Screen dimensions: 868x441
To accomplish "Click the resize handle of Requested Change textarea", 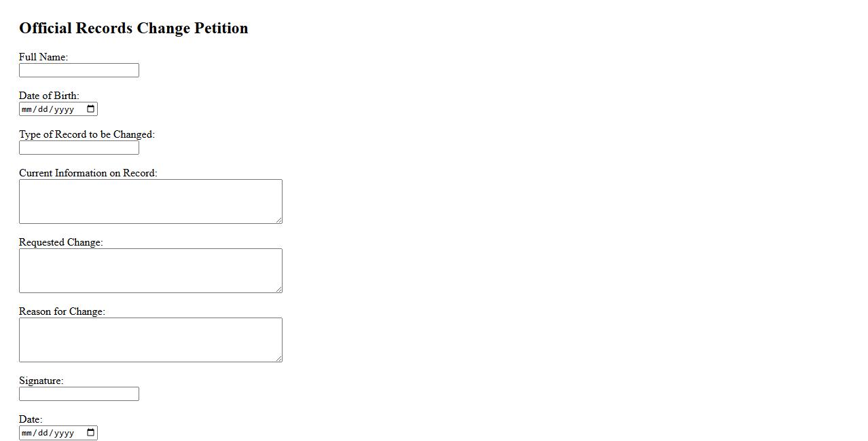I will 278,289.
